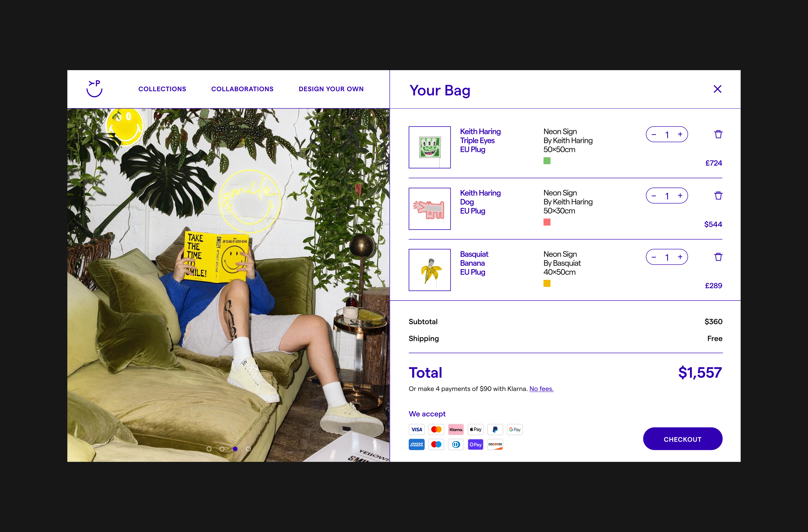Increase Basquiat Banana quantity
808x532 pixels.
tap(680, 257)
